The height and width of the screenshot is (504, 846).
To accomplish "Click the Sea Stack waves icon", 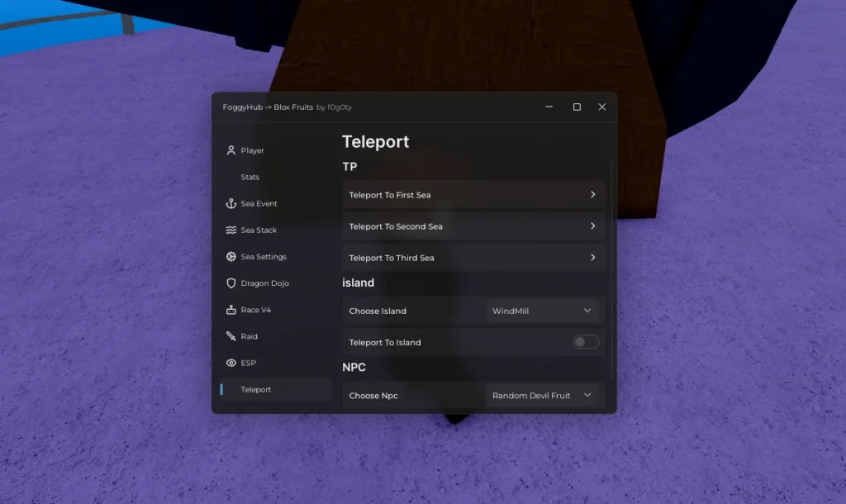I will (x=231, y=231).
